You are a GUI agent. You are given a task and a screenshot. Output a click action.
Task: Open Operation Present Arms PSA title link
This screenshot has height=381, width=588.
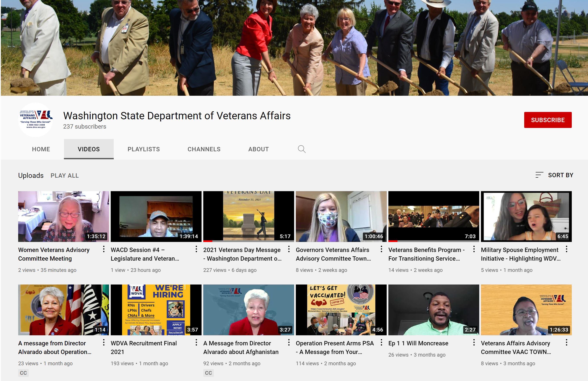pyautogui.click(x=335, y=348)
